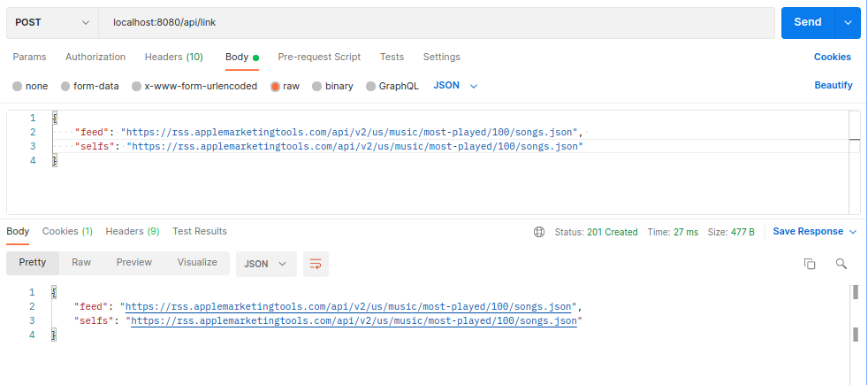Viewport: 868px width, 385px height.
Task: Open the response Headers (9) tab
Action: click(133, 232)
